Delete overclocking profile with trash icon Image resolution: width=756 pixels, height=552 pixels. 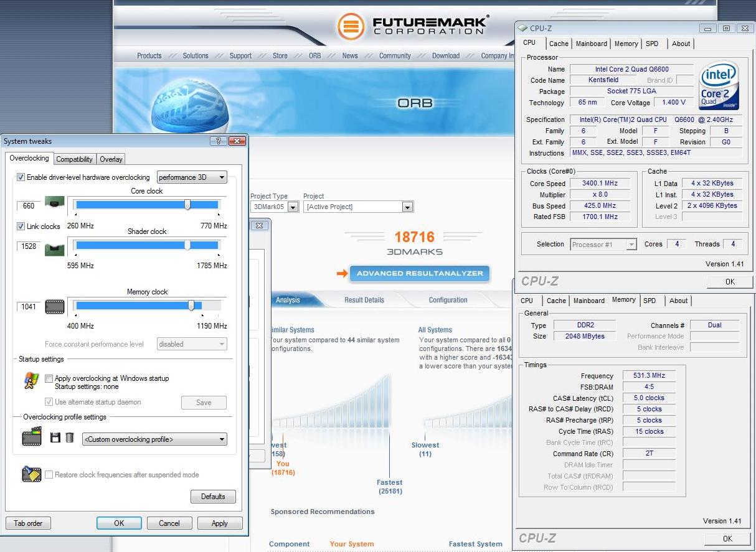[70, 437]
